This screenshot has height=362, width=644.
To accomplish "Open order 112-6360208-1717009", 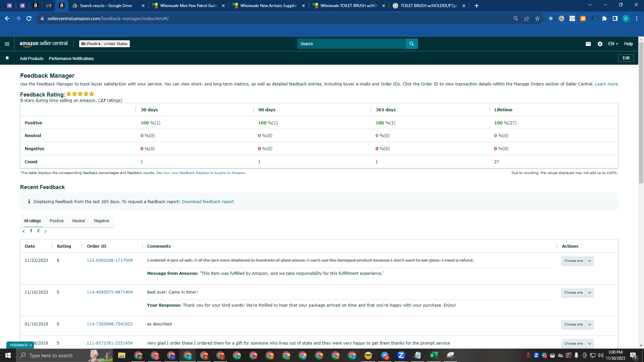I will (x=110, y=260).
